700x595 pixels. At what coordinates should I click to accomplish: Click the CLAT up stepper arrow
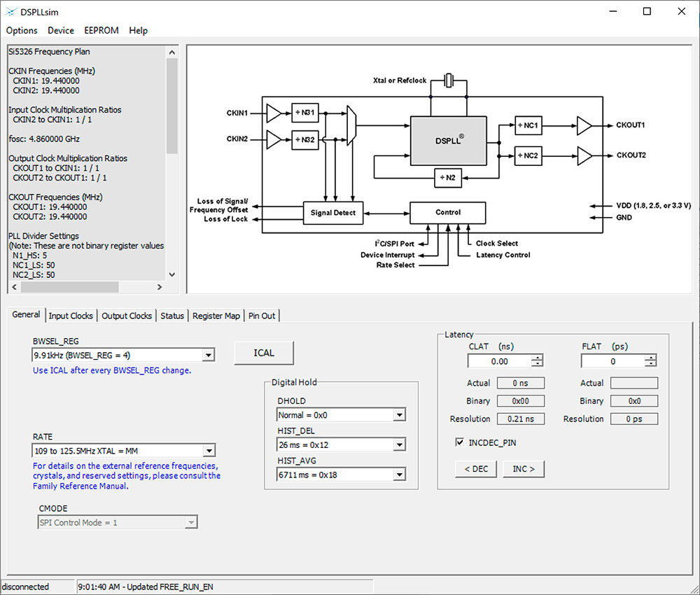pos(537,358)
